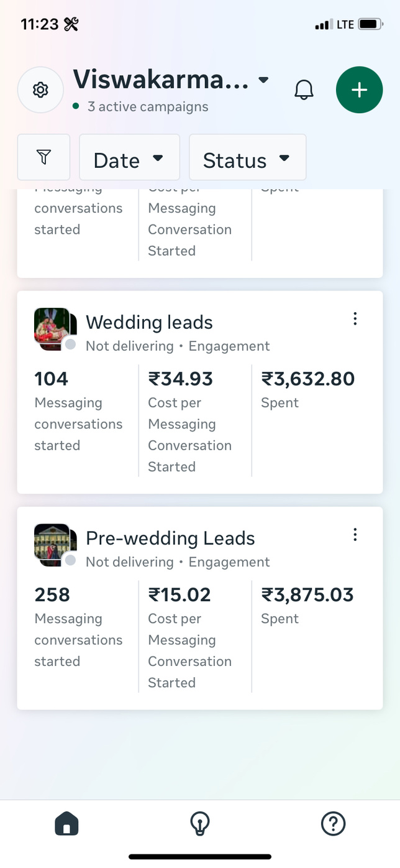Tap the Wedding leads campaign thumbnail

click(x=55, y=330)
